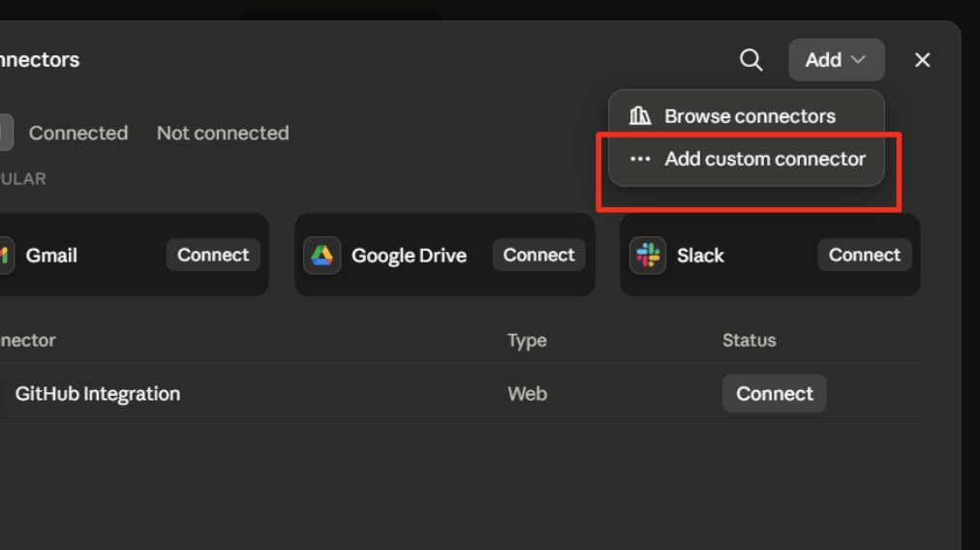Image resolution: width=980 pixels, height=550 pixels.
Task: Click the Type column header
Action: [x=527, y=341]
